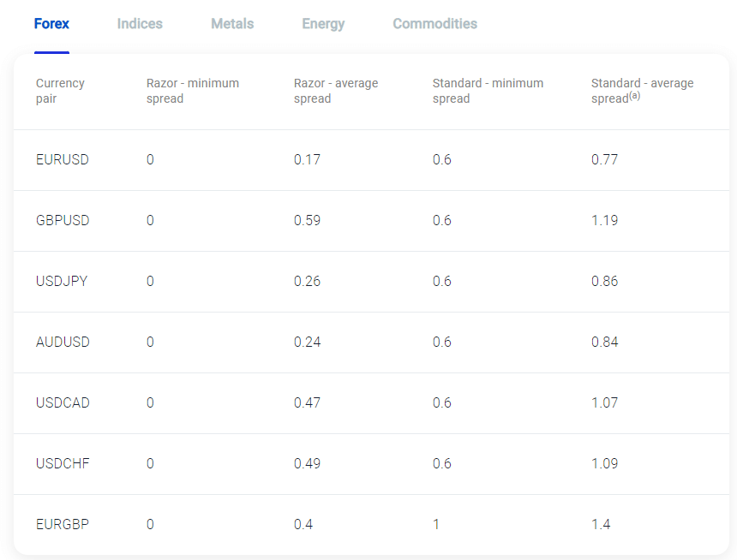Click the Razor - average spread header
Image resolution: width=737 pixels, height=560 pixels.
[x=336, y=91]
